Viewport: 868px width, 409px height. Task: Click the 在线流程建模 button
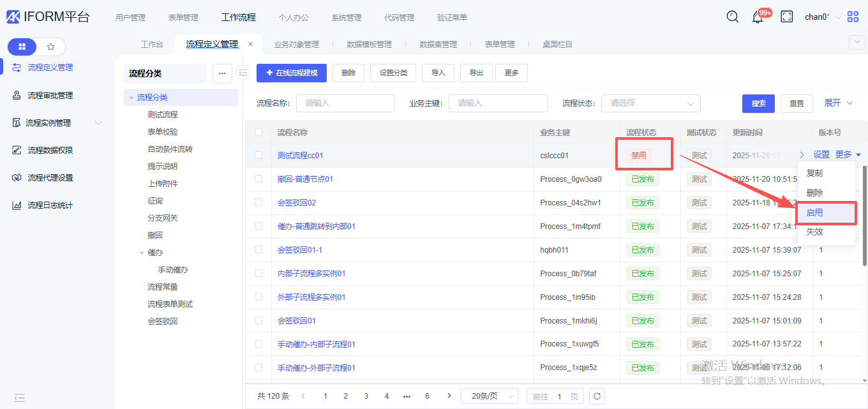(292, 73)
